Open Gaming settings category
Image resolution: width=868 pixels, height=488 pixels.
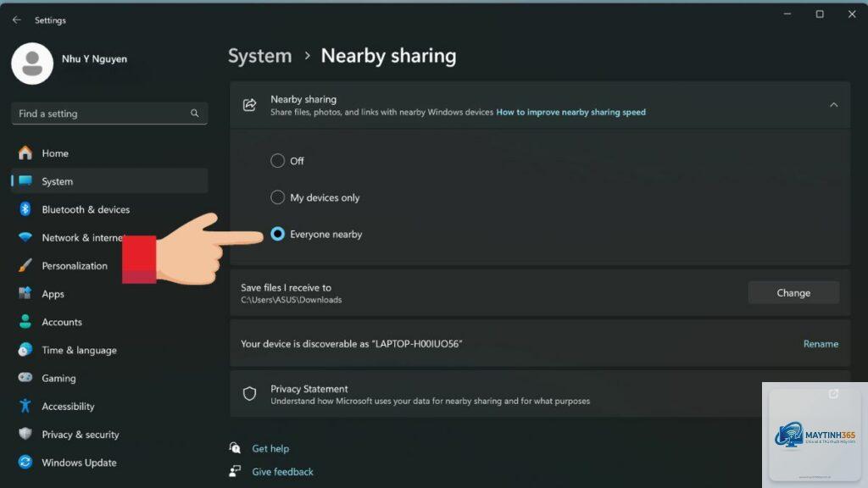(109, 378)
